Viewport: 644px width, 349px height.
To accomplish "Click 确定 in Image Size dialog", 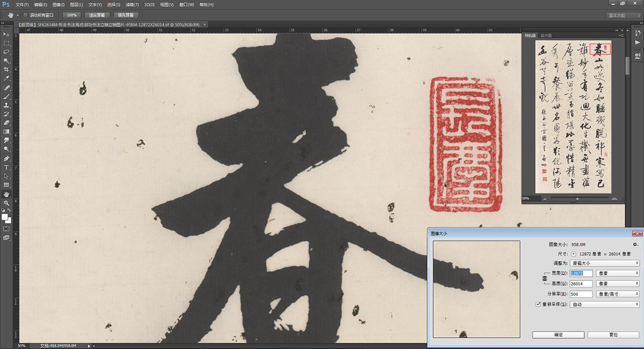I will pos(558,335).
